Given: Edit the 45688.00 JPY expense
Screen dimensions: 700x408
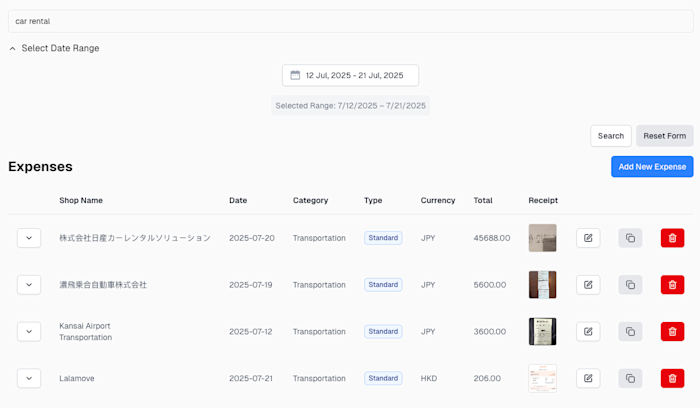Looking at the screenshot, I should click(588, 238).
